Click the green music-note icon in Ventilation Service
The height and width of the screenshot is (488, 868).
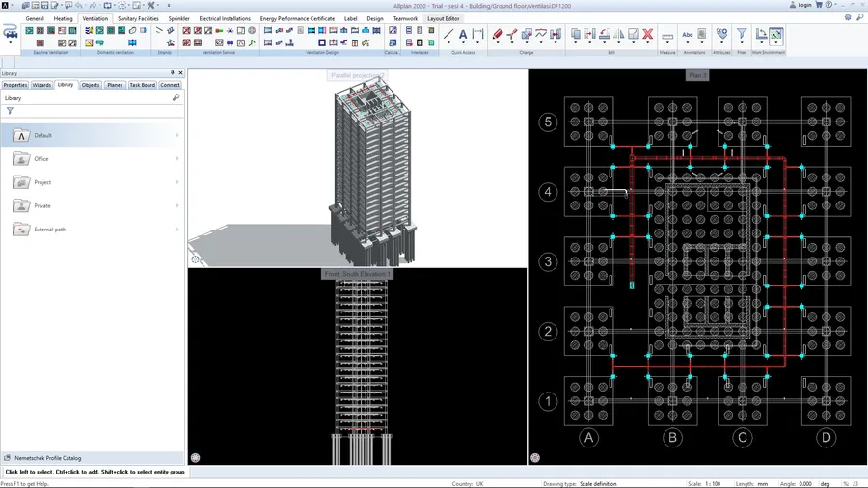coord(252,42)
